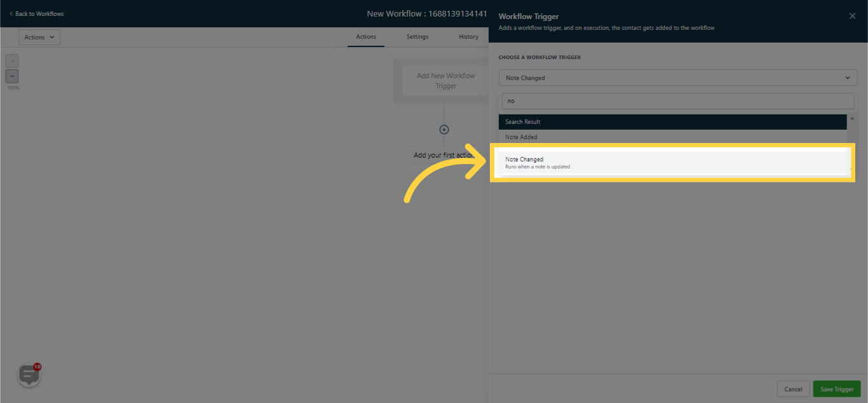Switch to the Settings tab
Screen dimensions: 868x403
pos(417,36)
